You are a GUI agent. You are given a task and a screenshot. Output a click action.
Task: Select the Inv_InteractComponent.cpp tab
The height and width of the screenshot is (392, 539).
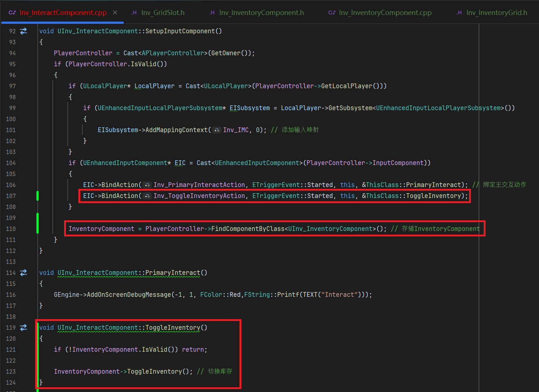(x=63, y=12)
